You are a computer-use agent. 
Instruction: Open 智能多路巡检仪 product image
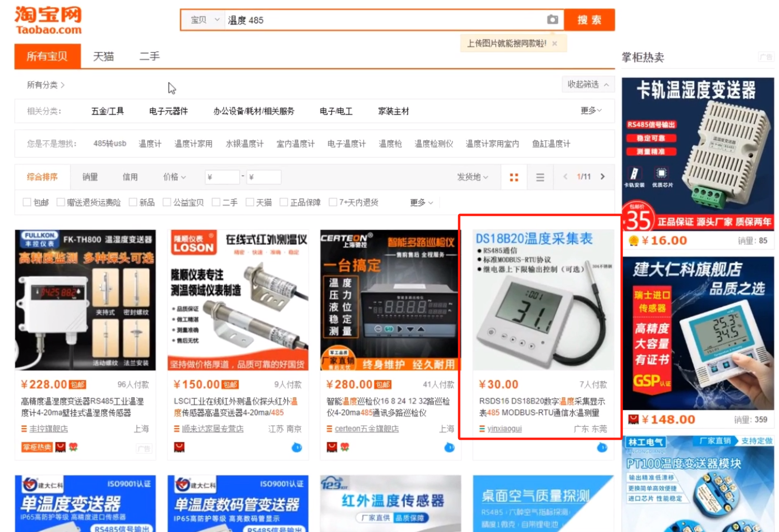390,300
